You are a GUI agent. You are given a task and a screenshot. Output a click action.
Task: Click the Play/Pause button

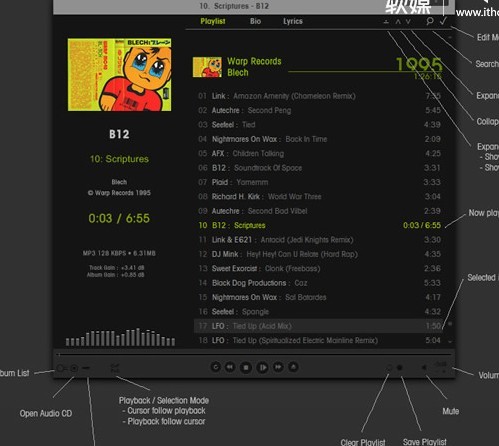pyautogui.click(x=262, y=367)
